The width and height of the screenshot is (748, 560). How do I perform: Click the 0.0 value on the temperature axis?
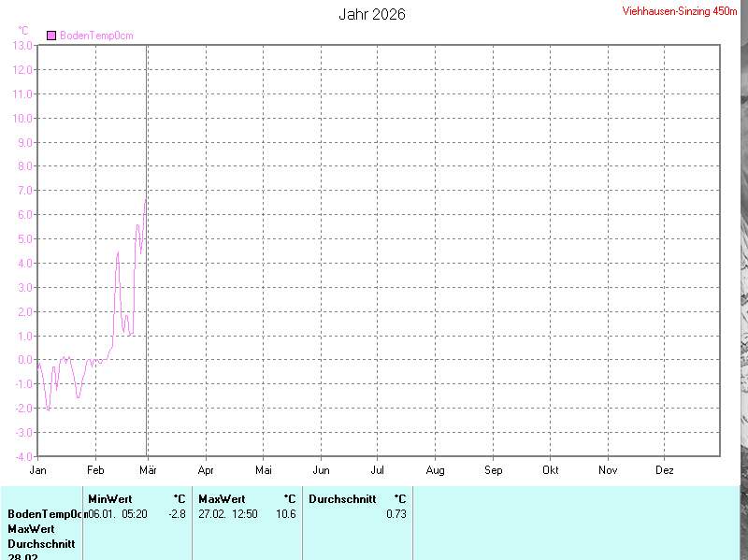tap(24, 360)
